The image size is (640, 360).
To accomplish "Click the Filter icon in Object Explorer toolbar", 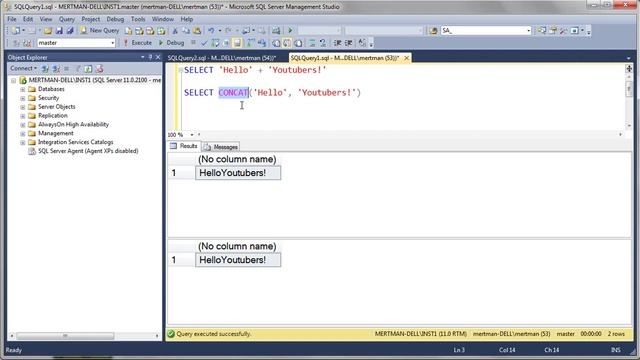I will click(x=78, y=69).
